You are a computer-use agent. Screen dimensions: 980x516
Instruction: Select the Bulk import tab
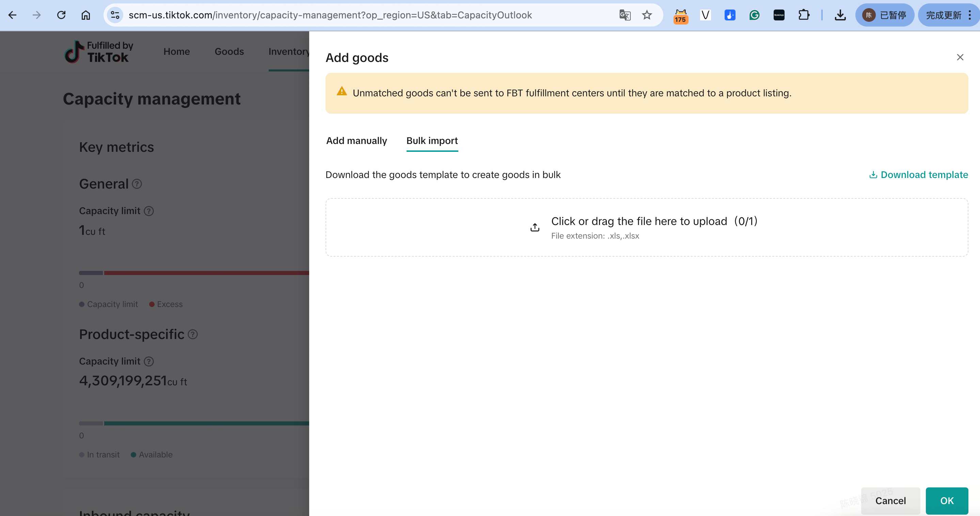[432, 141]
